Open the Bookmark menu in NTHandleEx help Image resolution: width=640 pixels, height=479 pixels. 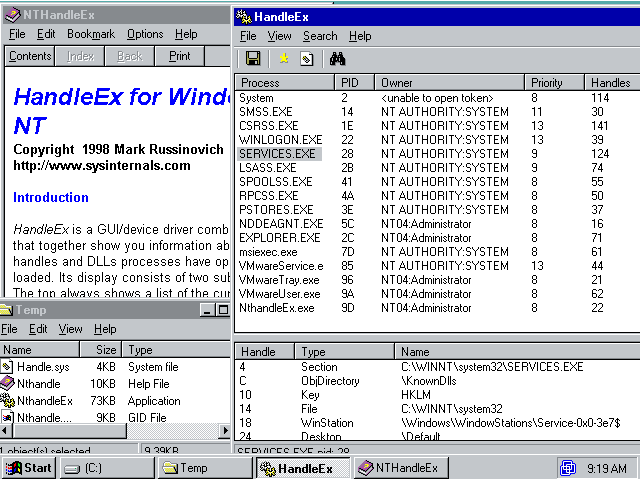click(x=91, y=34)
